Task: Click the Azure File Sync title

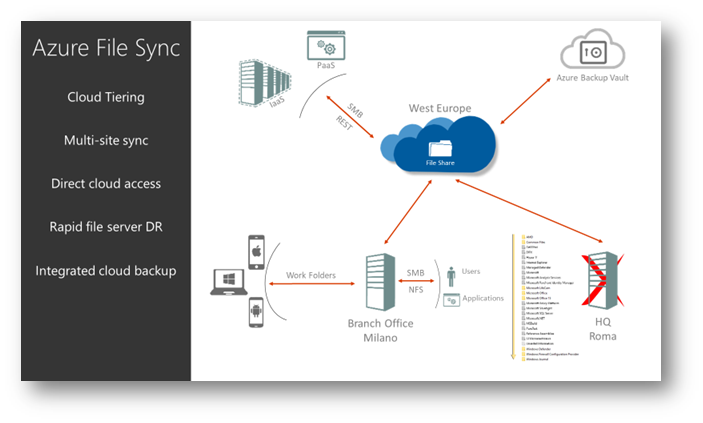Action: coord(106,48)
